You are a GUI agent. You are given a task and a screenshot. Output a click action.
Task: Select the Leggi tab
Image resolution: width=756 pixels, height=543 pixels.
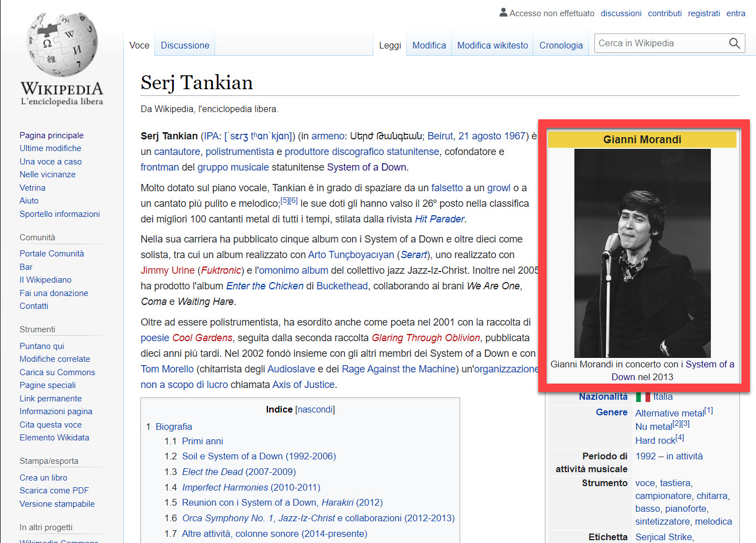pos(390,45)
